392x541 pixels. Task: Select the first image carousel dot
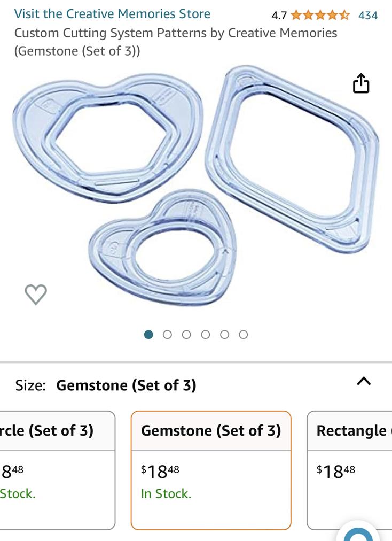click(149, 335)
